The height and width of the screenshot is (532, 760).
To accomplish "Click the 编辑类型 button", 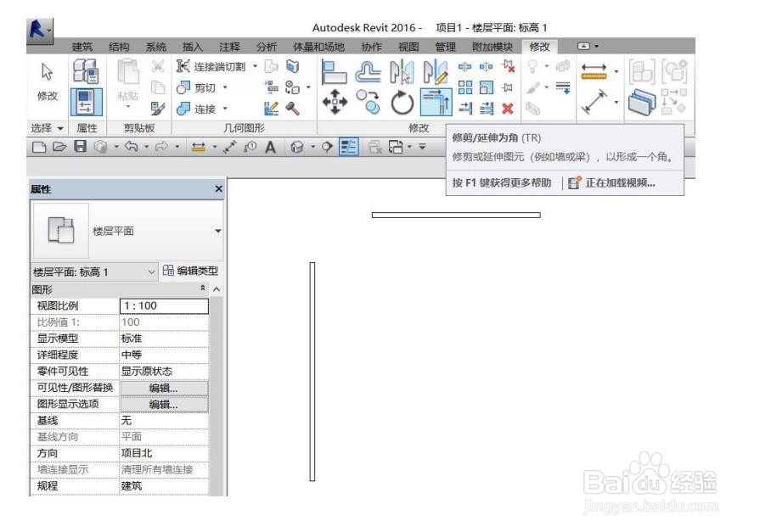I will pos(190,271).
